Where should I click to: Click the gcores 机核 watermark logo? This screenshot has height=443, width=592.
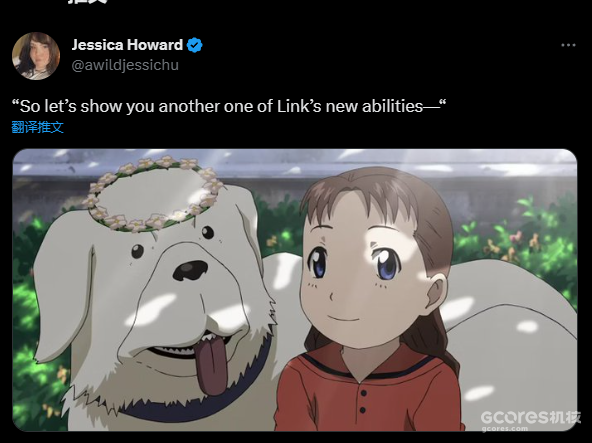tap(530, 417)
